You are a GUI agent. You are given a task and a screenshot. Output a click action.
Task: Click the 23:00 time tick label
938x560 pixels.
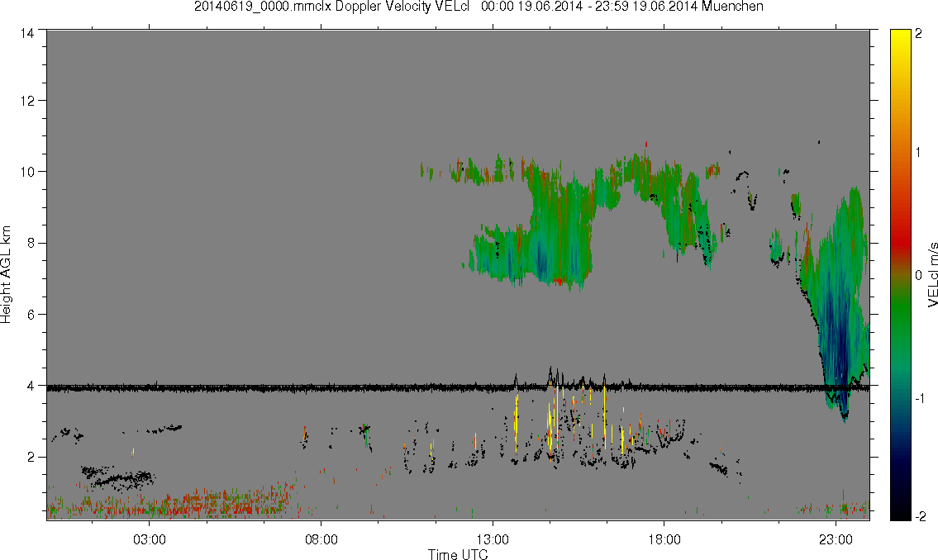point(836,539)
